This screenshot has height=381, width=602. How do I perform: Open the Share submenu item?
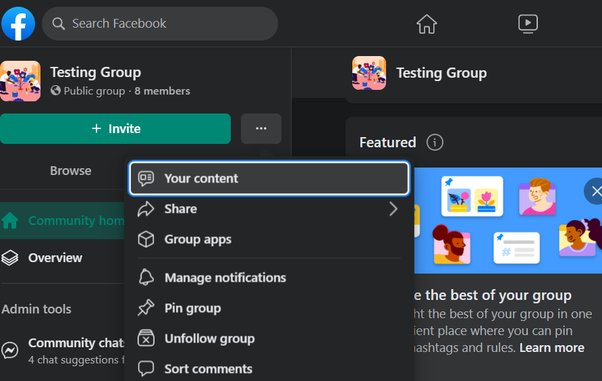[x=269, y=209]
